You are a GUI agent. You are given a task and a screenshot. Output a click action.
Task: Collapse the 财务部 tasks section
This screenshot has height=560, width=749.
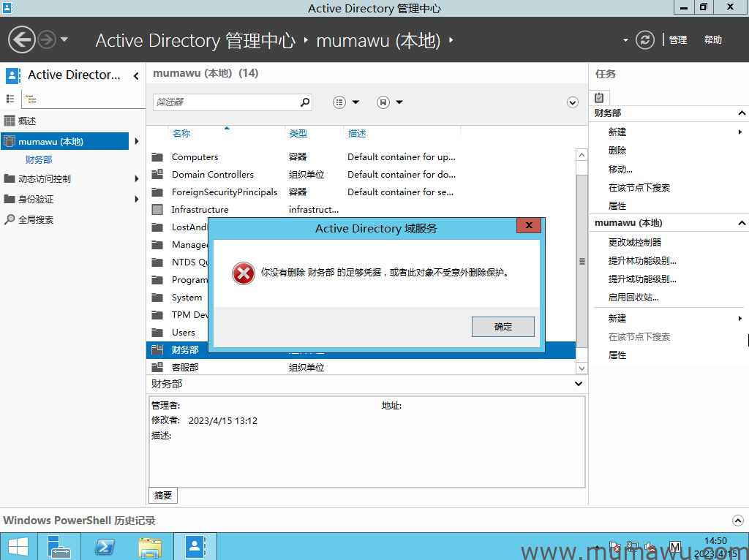pos(742,113)
